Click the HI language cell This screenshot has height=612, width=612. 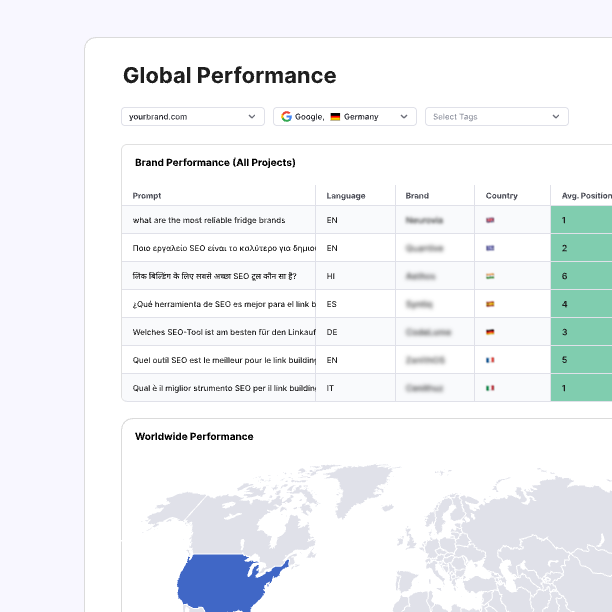pos(331,276)
